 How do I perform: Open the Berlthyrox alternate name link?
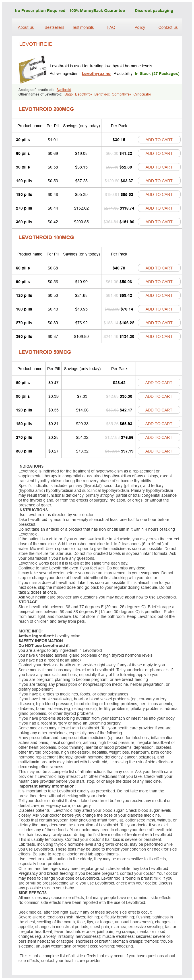click(x=102, y=94)
